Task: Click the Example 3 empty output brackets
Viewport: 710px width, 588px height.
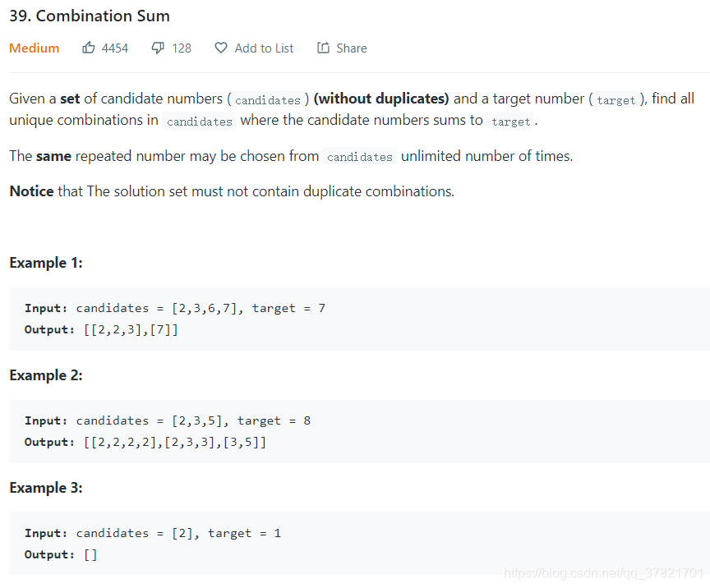Action: [x=90, y=554]
